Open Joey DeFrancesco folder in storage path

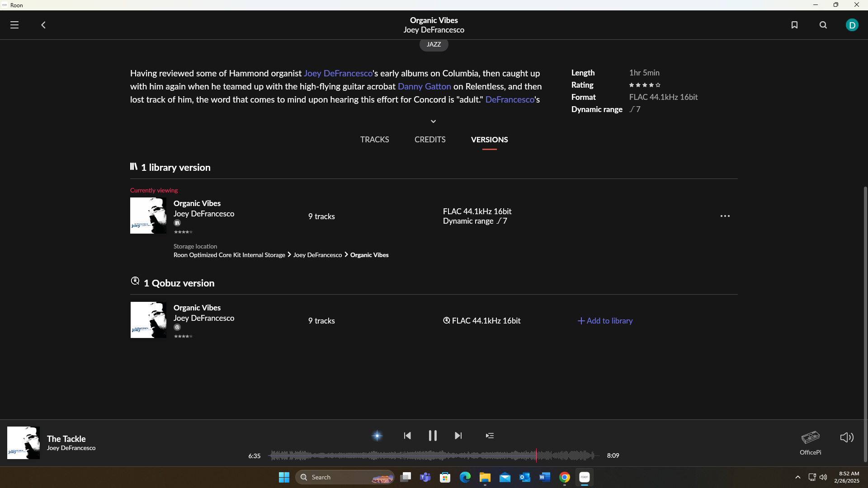tap(317, 255)
